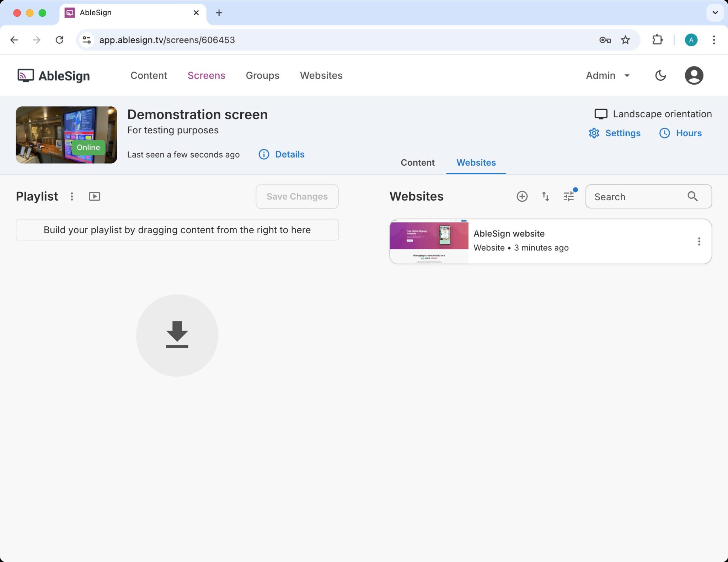
Task: Preview the playlist with play icon
Action: point(95,196)
